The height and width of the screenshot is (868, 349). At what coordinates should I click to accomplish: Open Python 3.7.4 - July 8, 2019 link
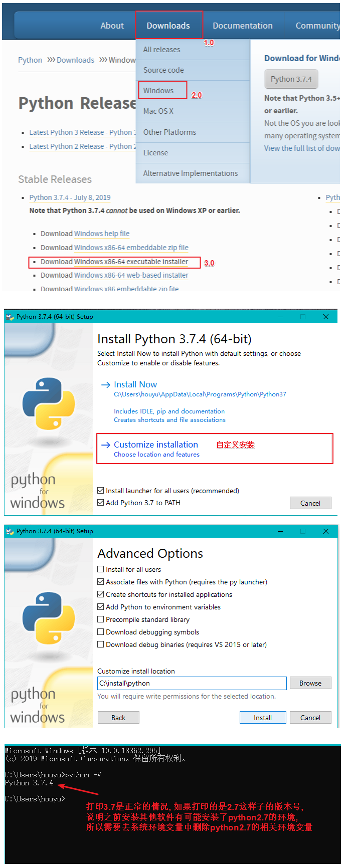point(70,197)
